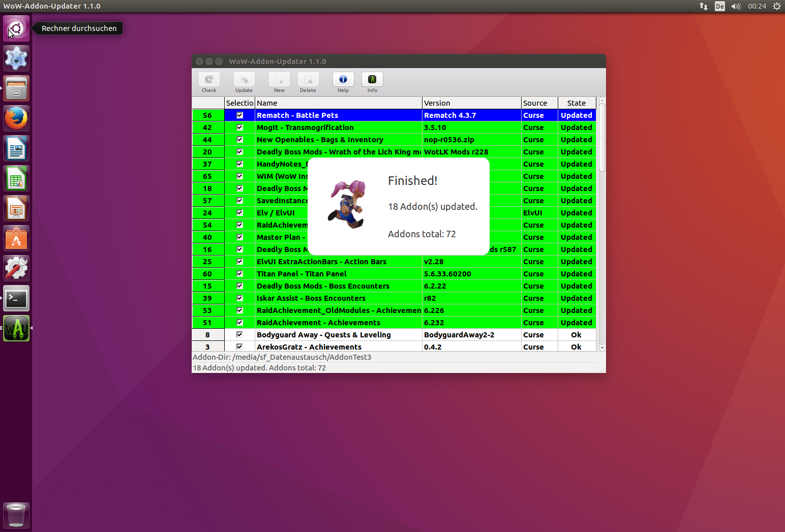Open the clock showing 00:24

coord(757,6)
